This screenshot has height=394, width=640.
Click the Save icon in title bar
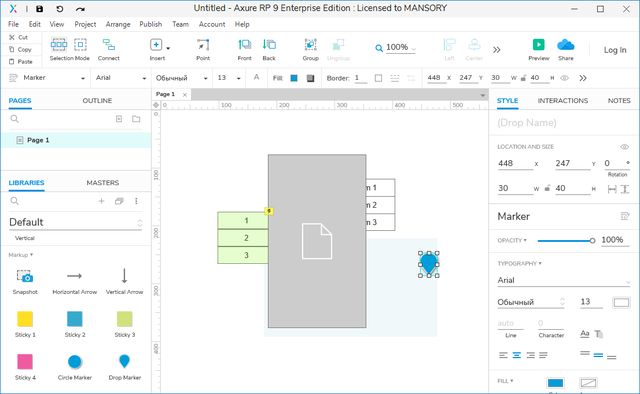[40, 9]
